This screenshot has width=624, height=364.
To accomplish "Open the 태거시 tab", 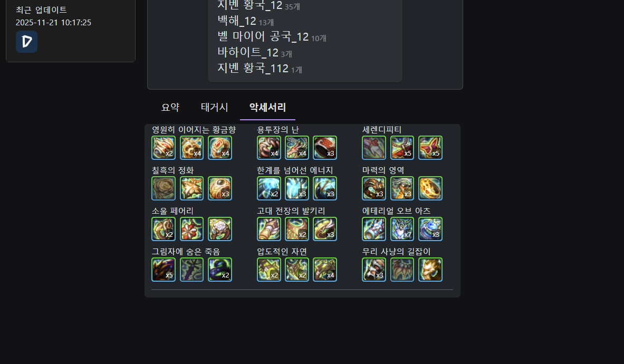I will click(214, 108).
